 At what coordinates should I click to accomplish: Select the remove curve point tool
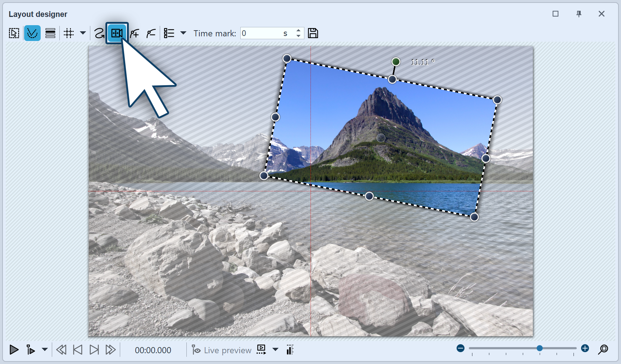pos(151,33)
